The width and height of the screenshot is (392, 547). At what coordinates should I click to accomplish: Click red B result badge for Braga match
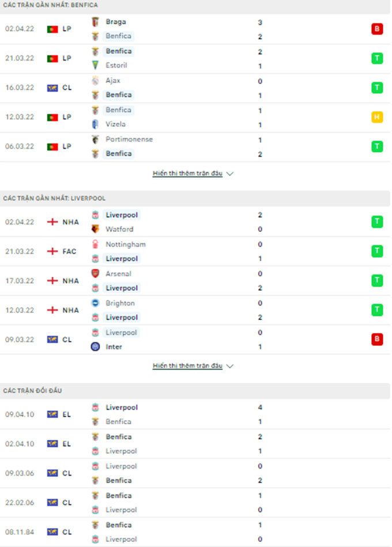[377, 29]
